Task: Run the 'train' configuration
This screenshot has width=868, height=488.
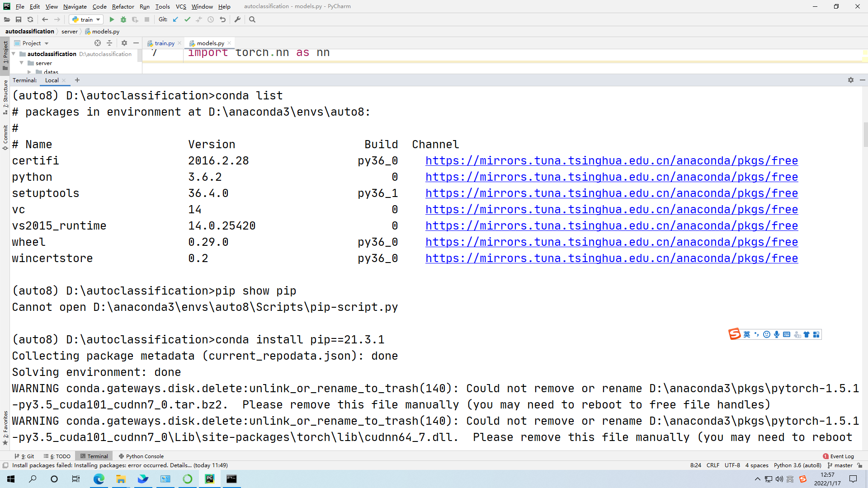Action: point(112,19)
